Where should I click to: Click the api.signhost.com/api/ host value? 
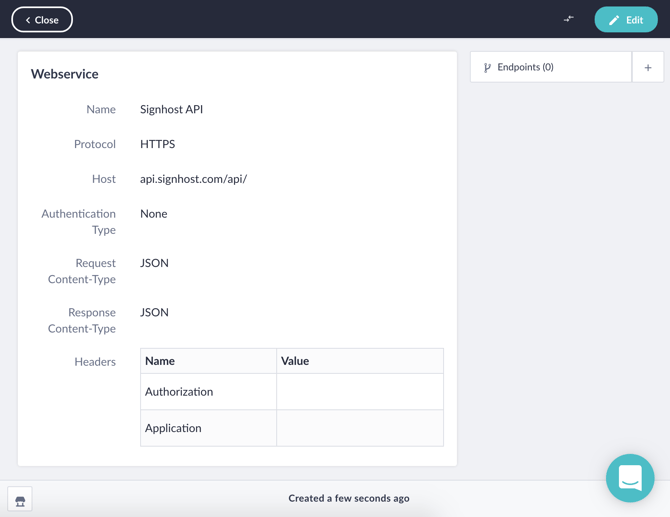coord(194,179)
